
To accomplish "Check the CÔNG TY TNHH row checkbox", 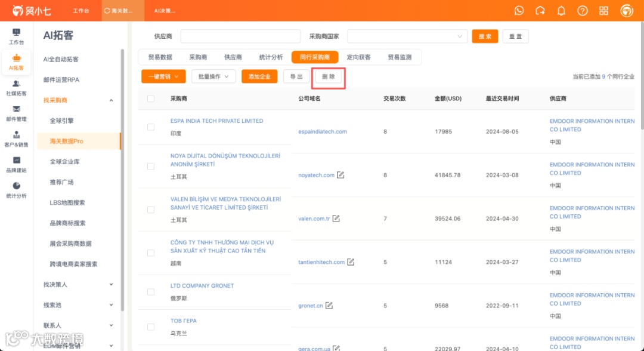I will [151, 253].
